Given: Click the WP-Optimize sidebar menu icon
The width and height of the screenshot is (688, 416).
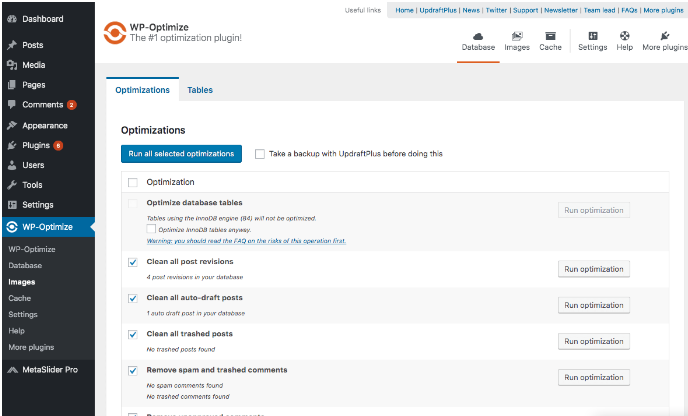Looking at the screenshot, I should click(12, 227).
